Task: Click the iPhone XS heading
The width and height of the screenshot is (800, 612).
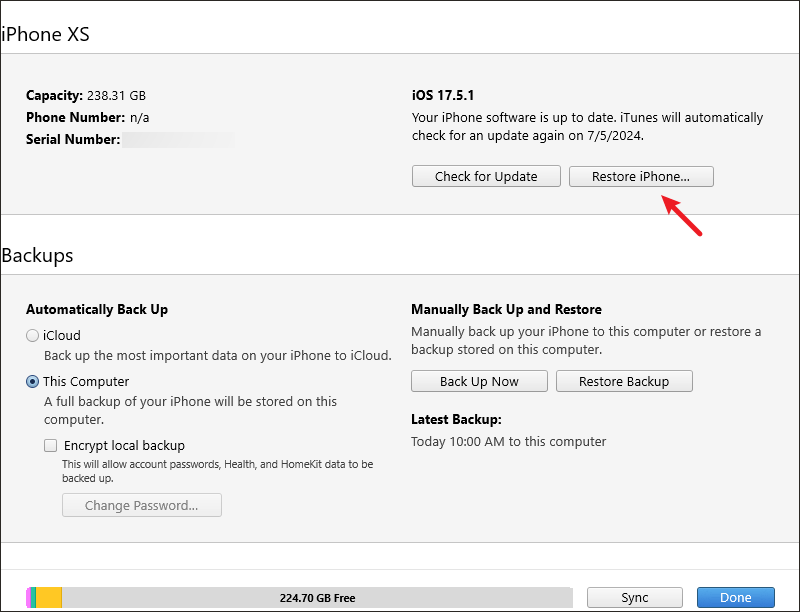Action: point(45,34)
